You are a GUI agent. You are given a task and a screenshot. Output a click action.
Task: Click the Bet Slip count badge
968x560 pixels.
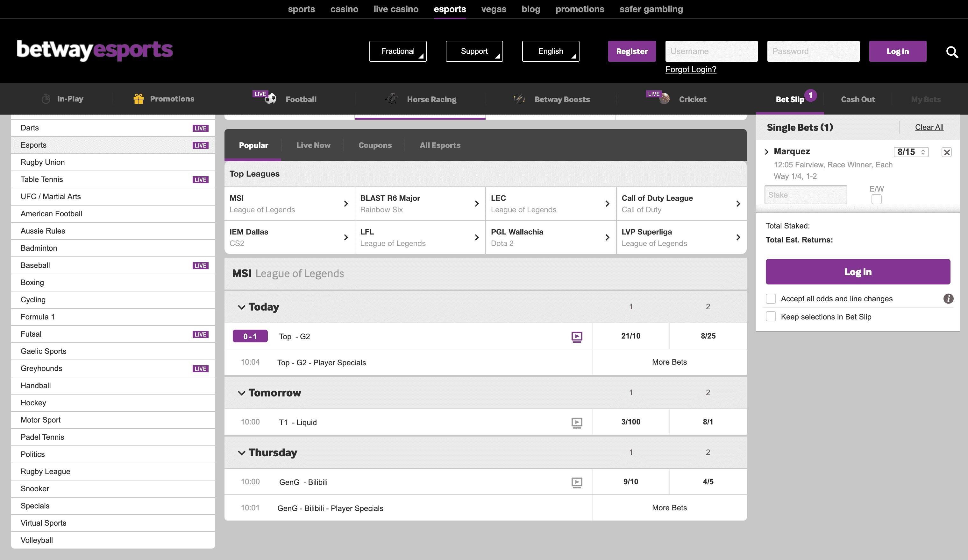pos(810,95)
